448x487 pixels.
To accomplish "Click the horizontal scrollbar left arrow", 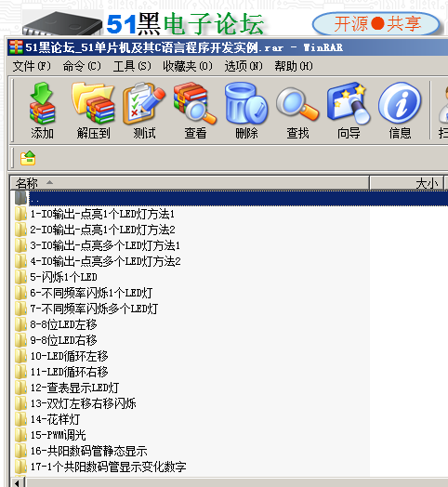I will (18, 483).
